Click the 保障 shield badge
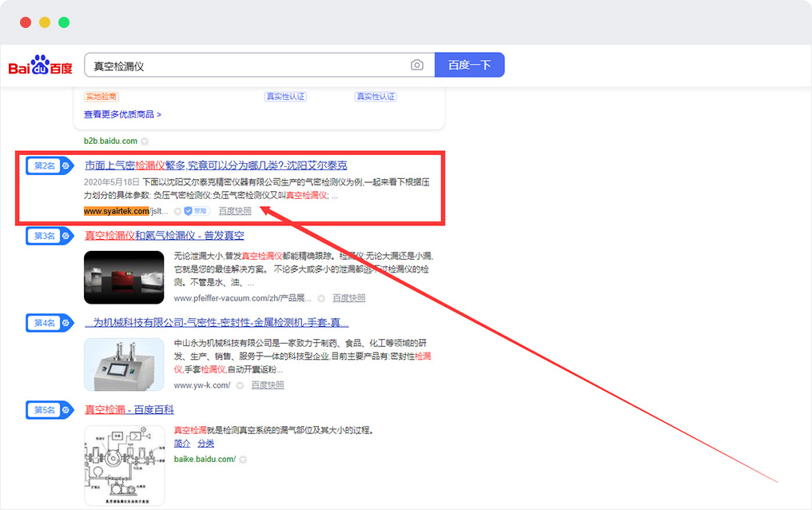This screenshot has height=510, width=812. pos(196,211)
